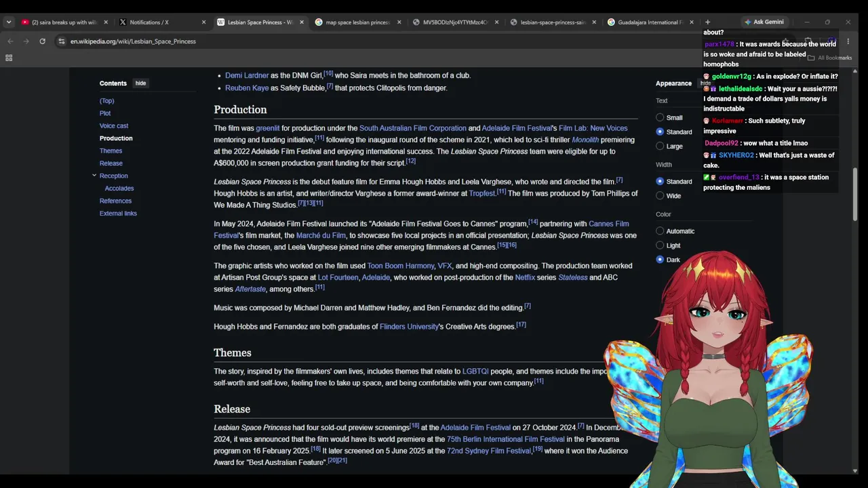Close the MV5BODIzNjc4YTYt tab
This screenshot has width=868, height=488.
point(496,22)
